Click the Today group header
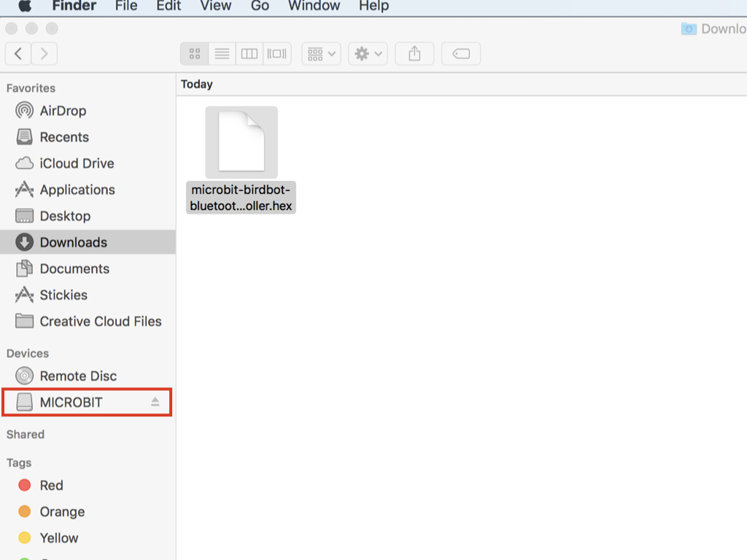 (x=197, y=85)
